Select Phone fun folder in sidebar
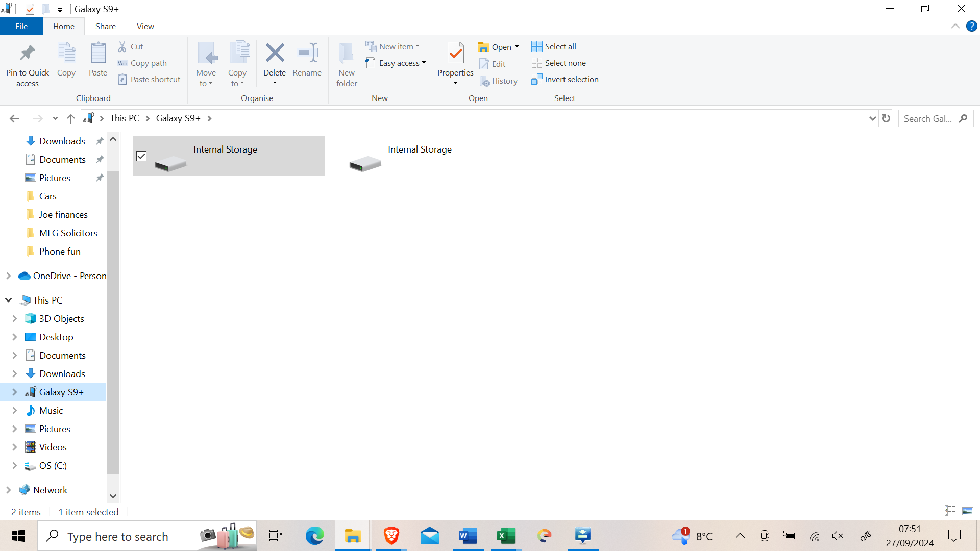Screen dimensions: 980x551 (x=60, y=251)
